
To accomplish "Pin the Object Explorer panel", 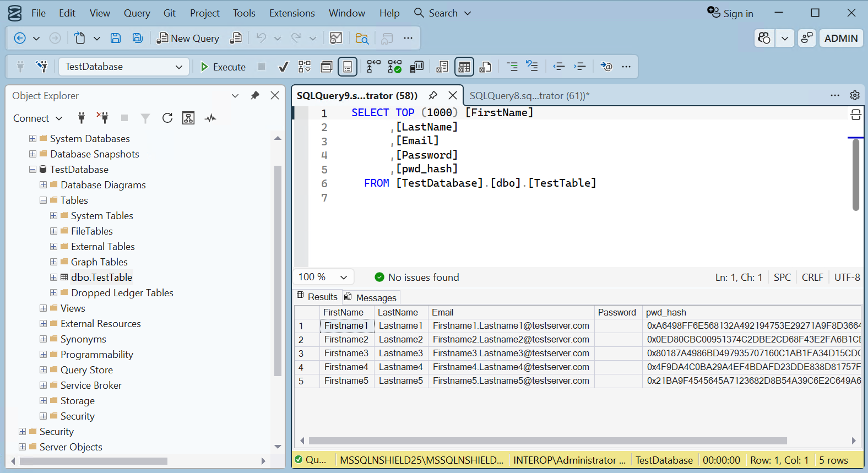I will (254, 95).
